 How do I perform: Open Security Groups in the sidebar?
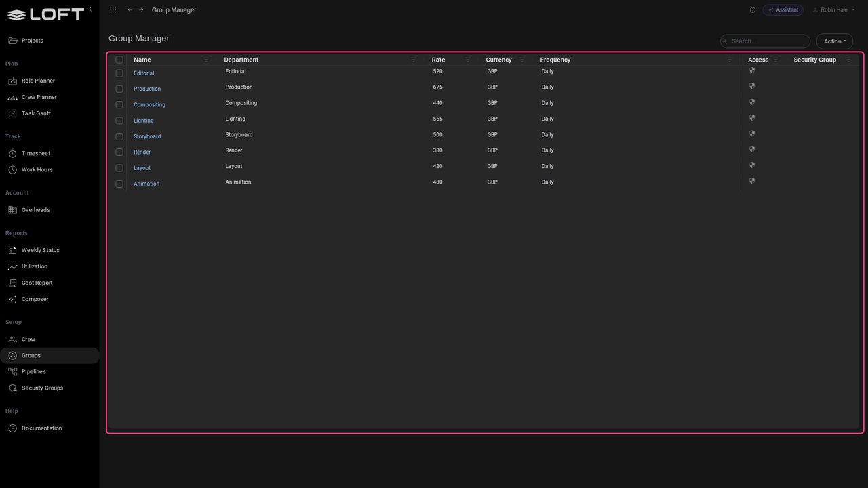click(x=50, y=388)
